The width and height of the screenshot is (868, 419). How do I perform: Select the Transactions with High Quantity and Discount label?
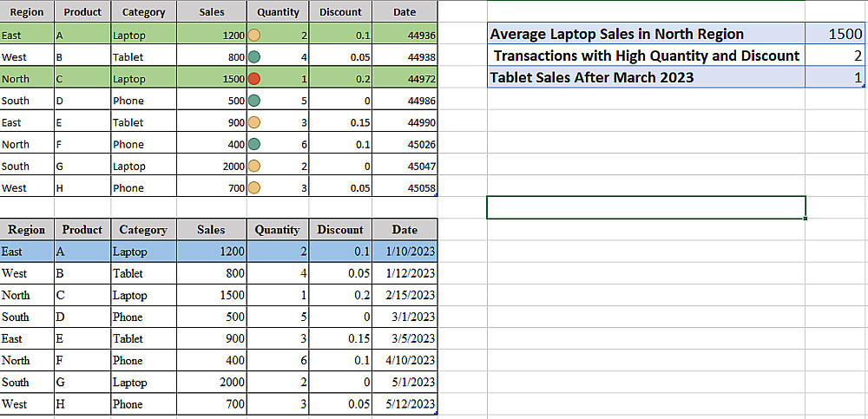tap(646, 56)
